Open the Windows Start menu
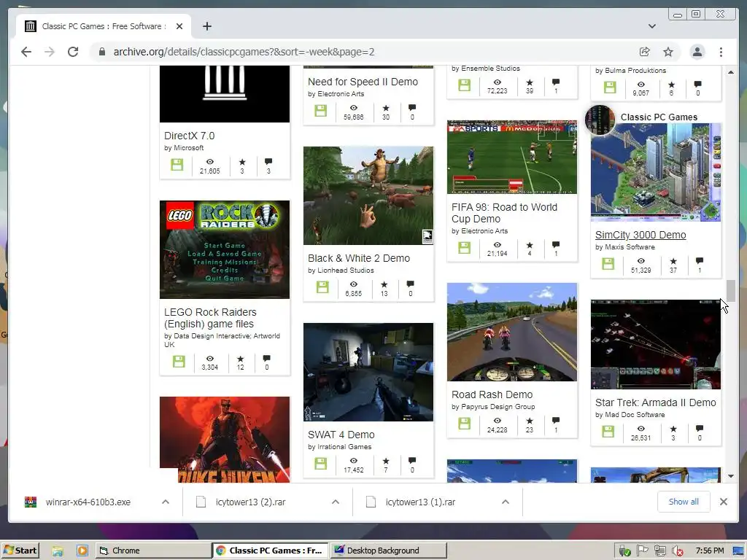Image resolution: width=747 pixels, height=560 pixels. point(20,551)
